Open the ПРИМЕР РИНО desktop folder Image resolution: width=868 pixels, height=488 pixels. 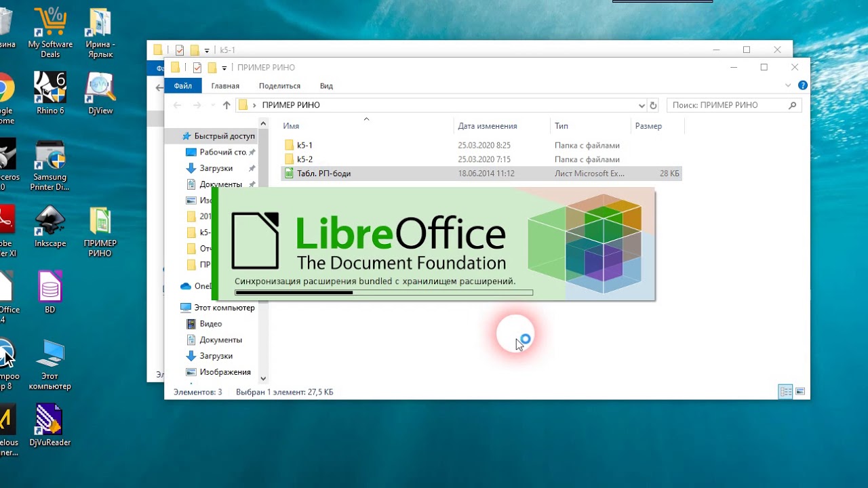(100, 232)
